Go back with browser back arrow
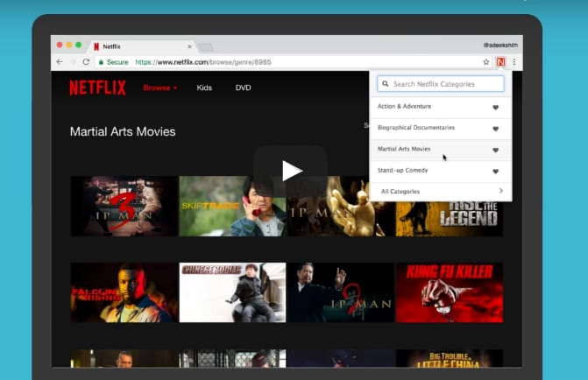 tap(60, 62)
